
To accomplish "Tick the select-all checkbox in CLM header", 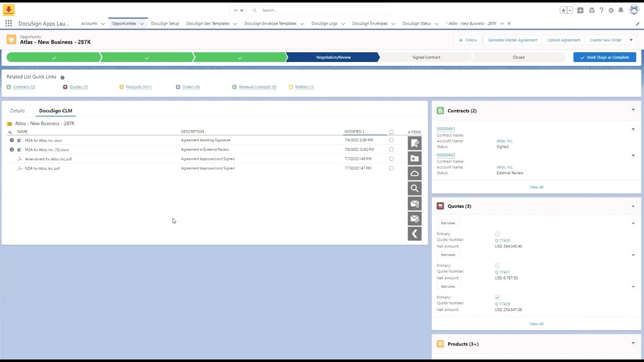I will click(x=391, y=132).
